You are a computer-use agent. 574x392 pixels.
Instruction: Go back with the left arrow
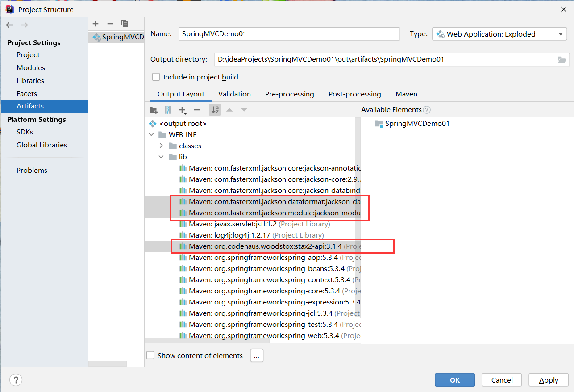tap(10, 25)
